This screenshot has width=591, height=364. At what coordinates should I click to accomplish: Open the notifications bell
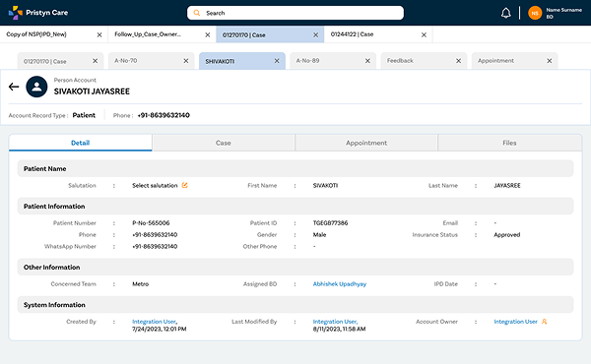tap(506, 13)
